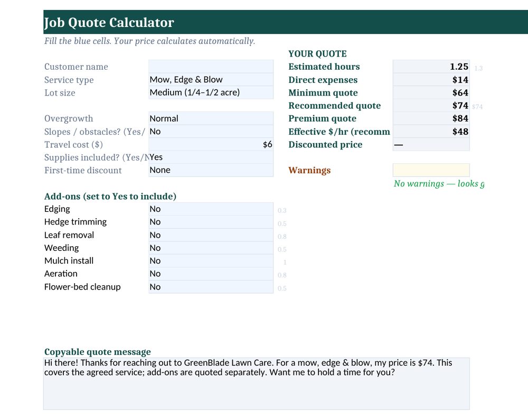
Task: Click the yellow Warnings cell
Action: [431, 170]
